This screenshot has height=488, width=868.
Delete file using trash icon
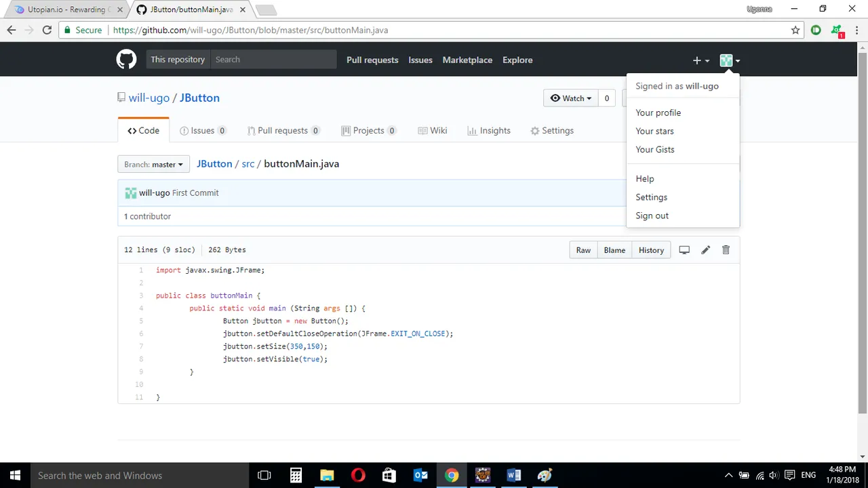click(726, 250)
